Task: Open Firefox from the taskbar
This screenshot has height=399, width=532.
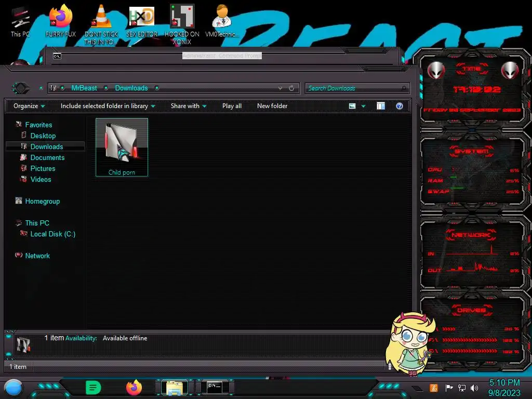Action: click(x=134, y=388)
